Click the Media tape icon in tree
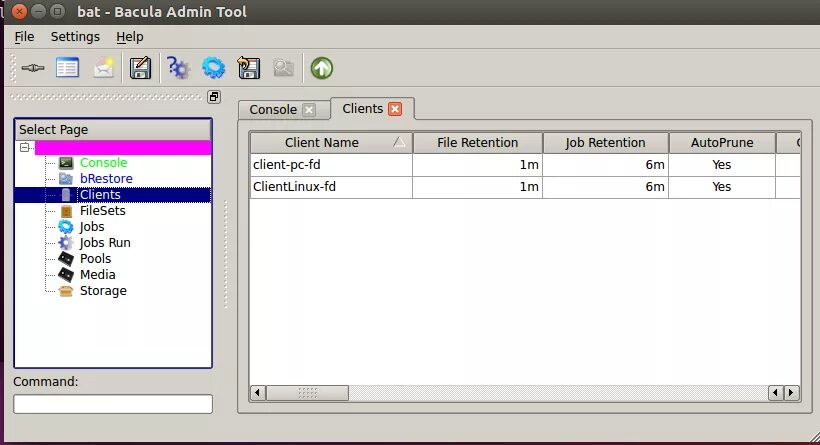This screenshot has height=445, width=820. tap(66, 275)
